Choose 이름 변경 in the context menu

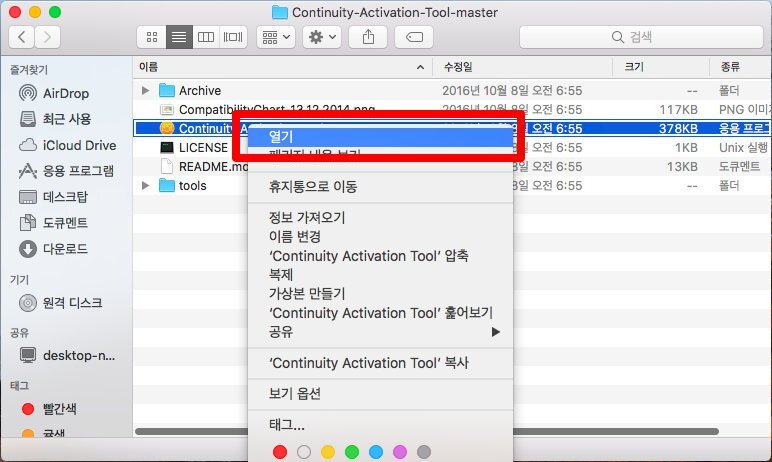click(380, 236)
